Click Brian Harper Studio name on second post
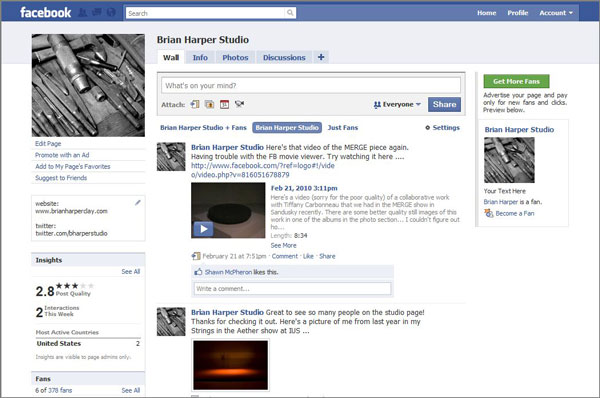This screenshot has width=600, height=398. [227, 313]
